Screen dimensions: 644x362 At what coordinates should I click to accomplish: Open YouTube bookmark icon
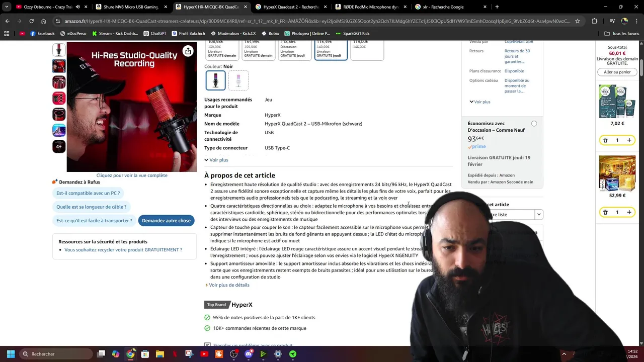pos(22,33)
